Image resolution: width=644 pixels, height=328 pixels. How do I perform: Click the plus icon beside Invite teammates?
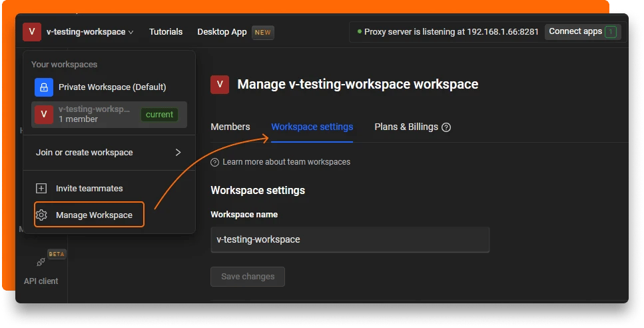[x=42, y=189]
